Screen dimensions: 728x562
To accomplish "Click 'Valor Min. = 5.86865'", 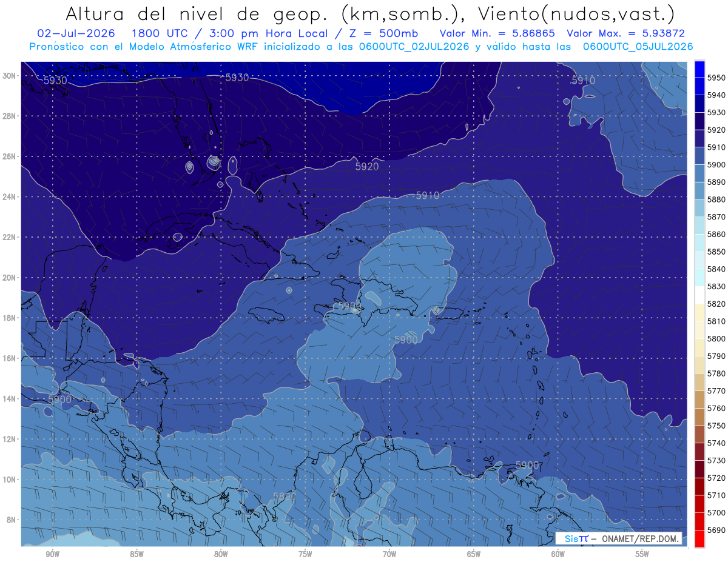I will 497,33.
